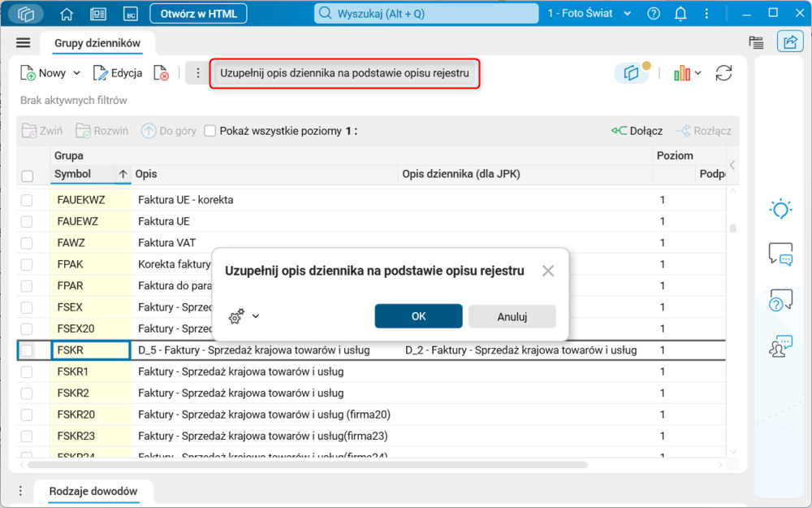812x508 pixels.
Task: Click the Poziom column header
Action: (675, 155)
